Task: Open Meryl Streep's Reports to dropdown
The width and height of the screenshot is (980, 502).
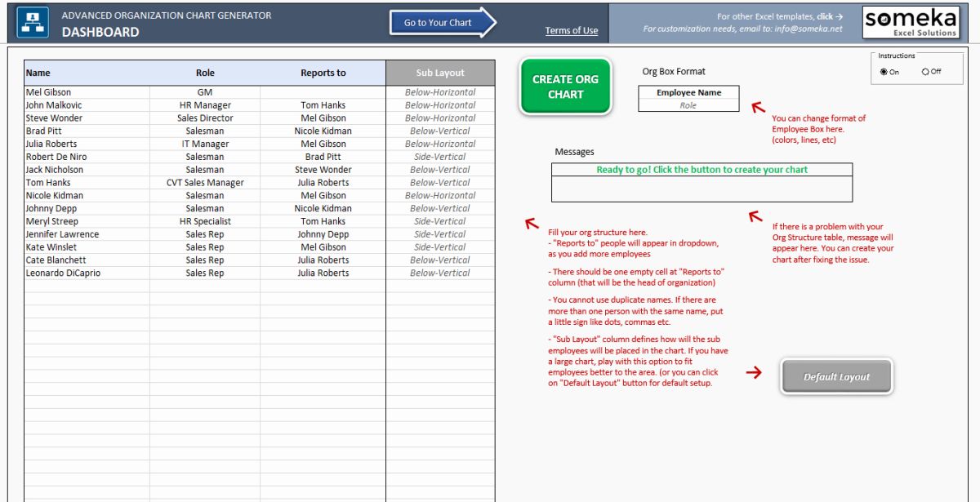Action: pos(321,220)
